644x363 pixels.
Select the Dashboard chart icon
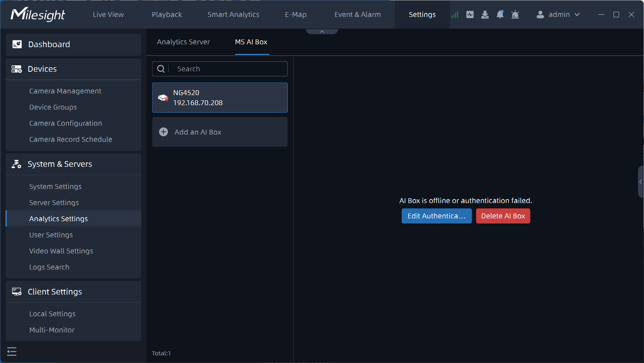click(17, 44)
